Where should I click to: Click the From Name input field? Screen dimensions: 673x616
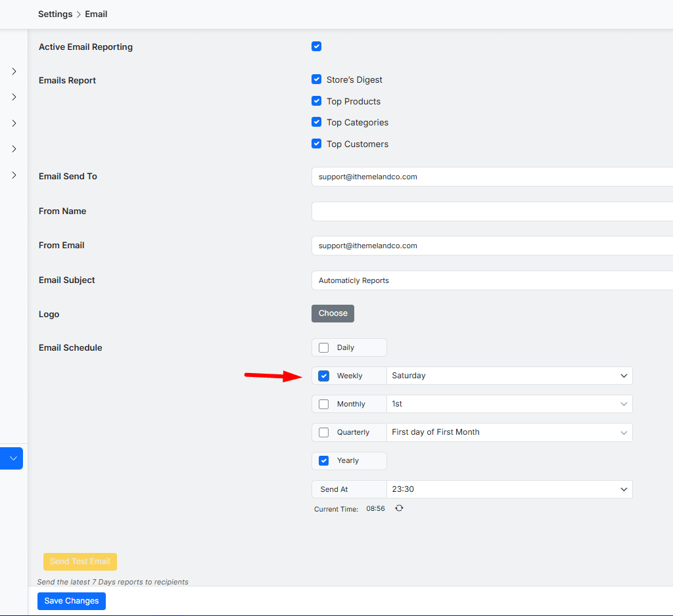pos(492,211)
